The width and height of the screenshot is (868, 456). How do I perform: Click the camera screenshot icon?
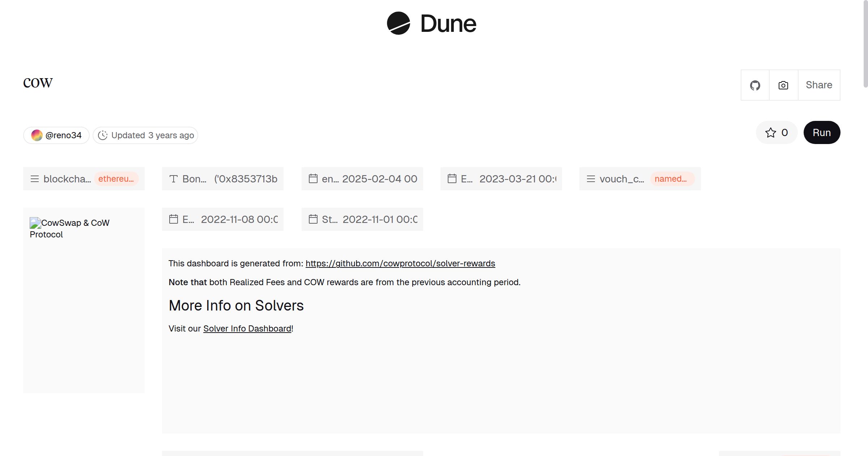(783, 85)
